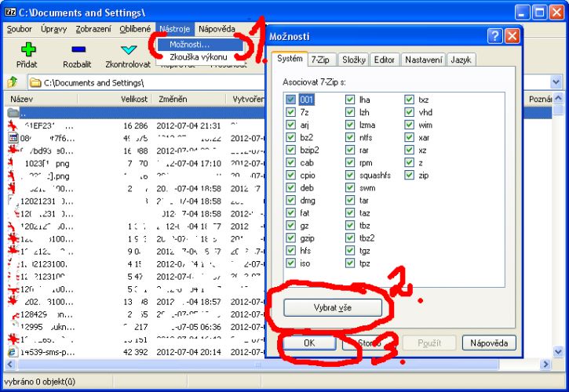Click the Internet Explorer icon of the 14539-sms-p file
This screenshot has width=569, height=392.
click(13, 352)
